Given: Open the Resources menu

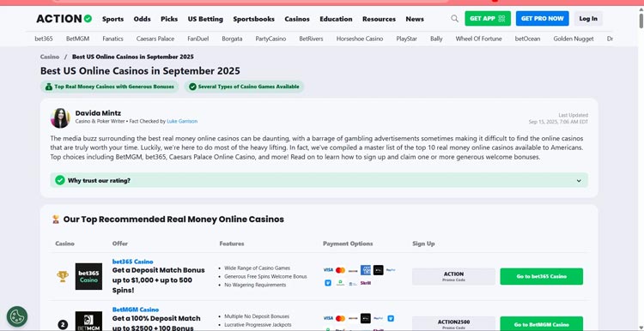Looking at the screenshot, I should click(379, 19).
